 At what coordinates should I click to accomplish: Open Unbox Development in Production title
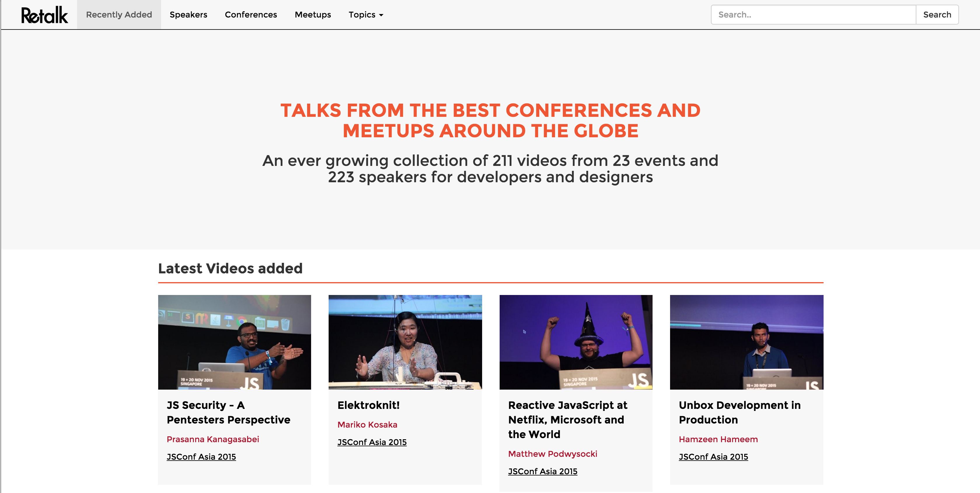click(x=739, y=412)
